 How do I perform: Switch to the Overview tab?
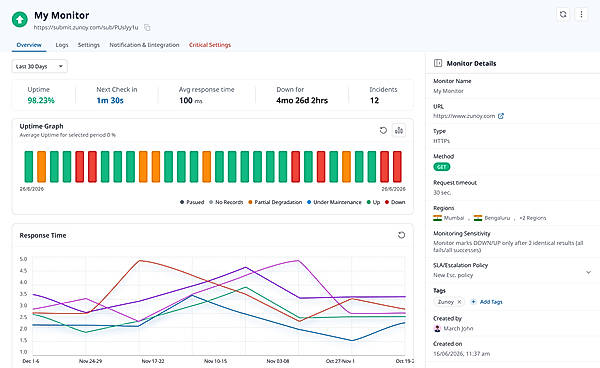point(29,45)
